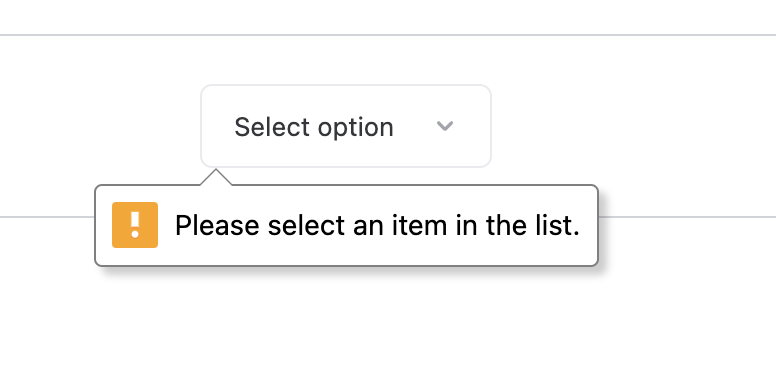Screen dimensions: 776x384
Task: Click the word 'Select' in the combo box
Action: coord(272,127)
